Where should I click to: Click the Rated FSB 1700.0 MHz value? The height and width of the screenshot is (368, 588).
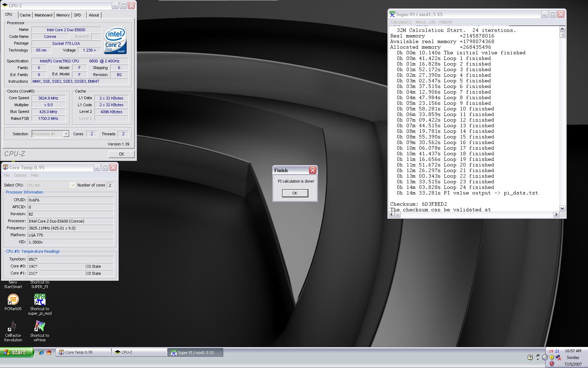48,118
